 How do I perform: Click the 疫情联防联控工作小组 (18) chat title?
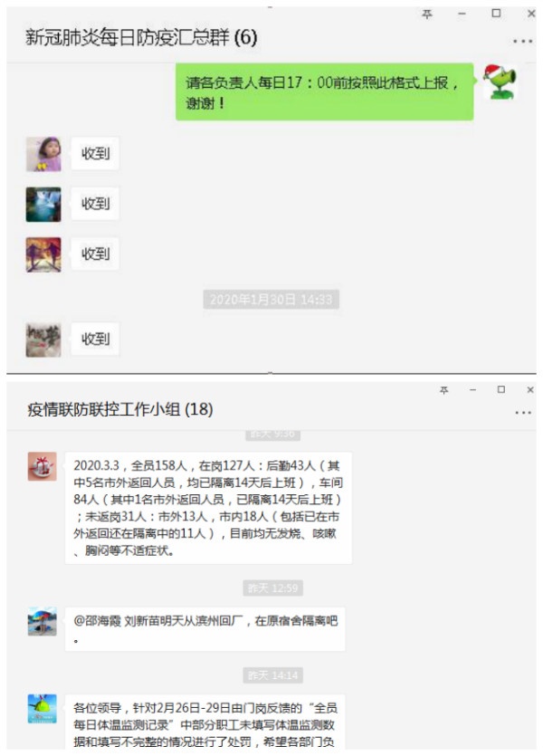pos(120,409)
